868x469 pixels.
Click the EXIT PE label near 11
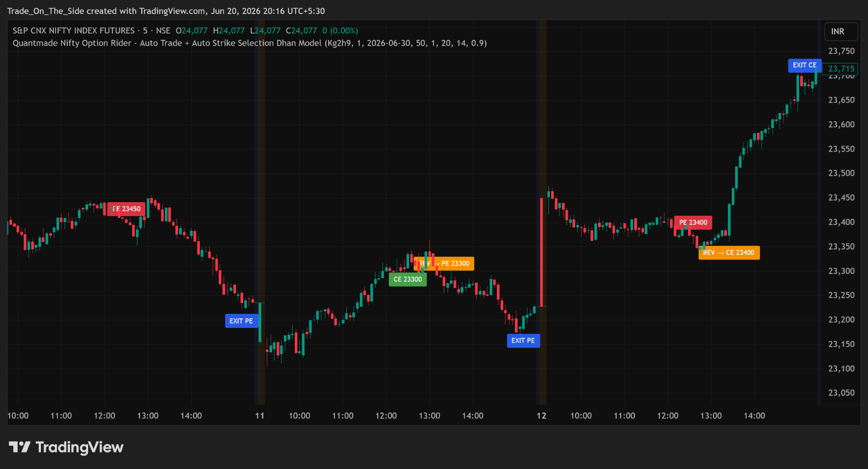241,321
